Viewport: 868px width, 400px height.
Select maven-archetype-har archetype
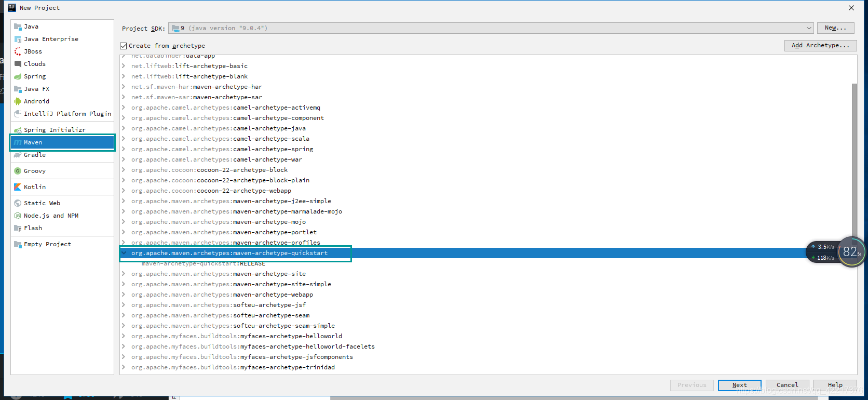tap(197, 87)
